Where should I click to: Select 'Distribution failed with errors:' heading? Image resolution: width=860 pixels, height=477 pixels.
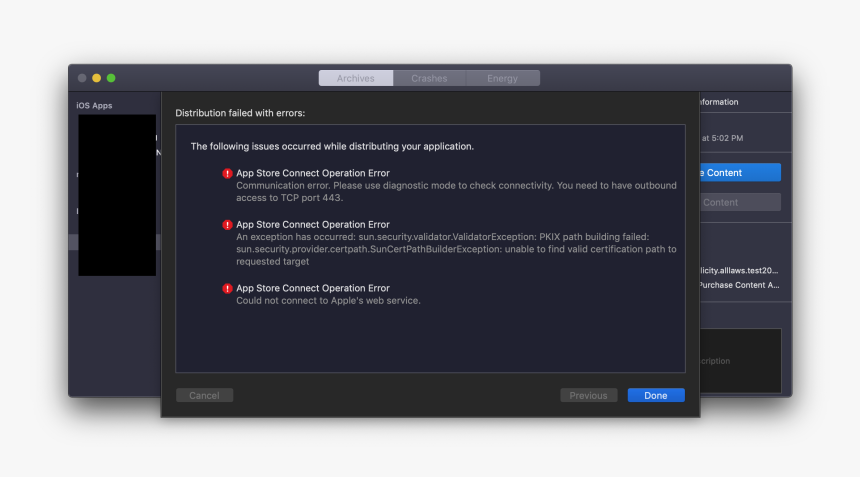click(240, 113)
